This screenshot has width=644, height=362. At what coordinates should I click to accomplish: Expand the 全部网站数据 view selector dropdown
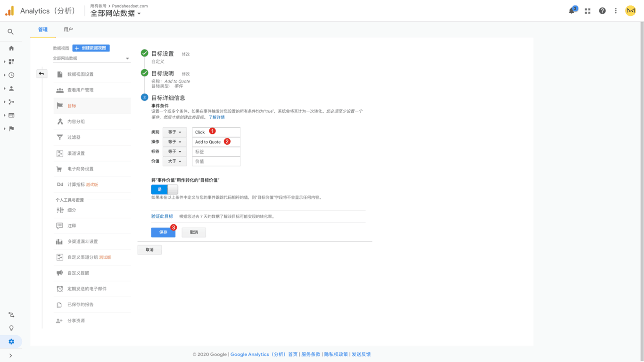click(x=91, y=58)
